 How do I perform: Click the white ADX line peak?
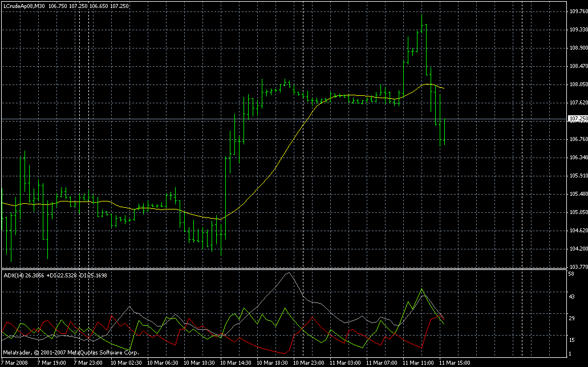(x=289, y=273)
